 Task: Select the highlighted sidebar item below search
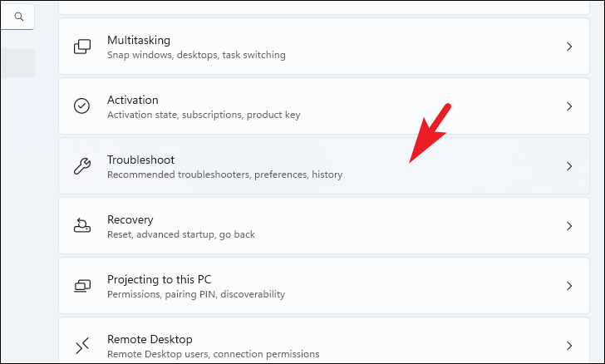pyautogui.click(x=17, y=63)
